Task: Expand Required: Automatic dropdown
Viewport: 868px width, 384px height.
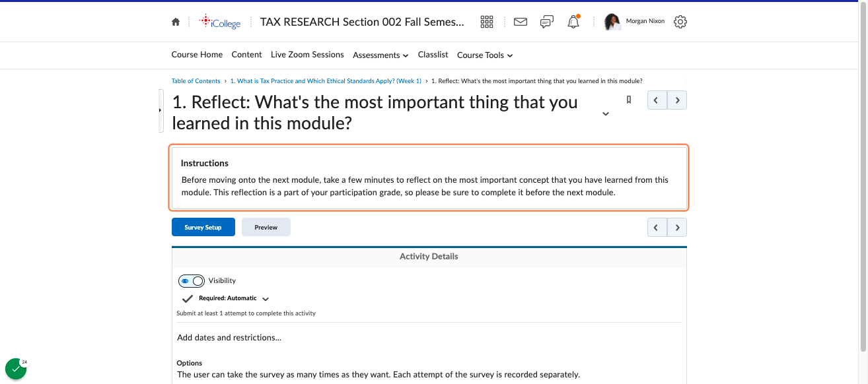Action: [x=266, y=299]
